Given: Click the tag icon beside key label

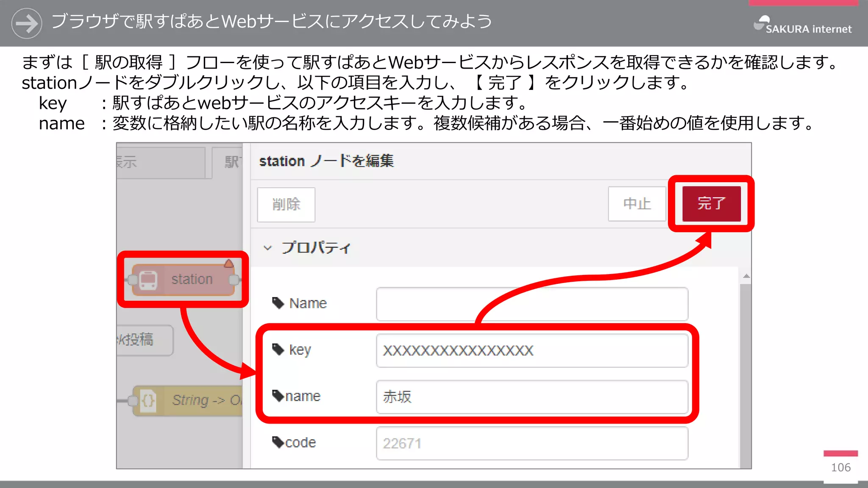Looking at the screenshot, I should pos(278,349).
